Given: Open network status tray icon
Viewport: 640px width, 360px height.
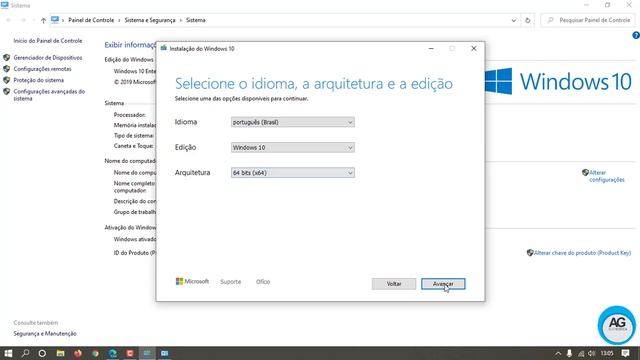Looking at the screenshot, I should click(x=581, y=353).
